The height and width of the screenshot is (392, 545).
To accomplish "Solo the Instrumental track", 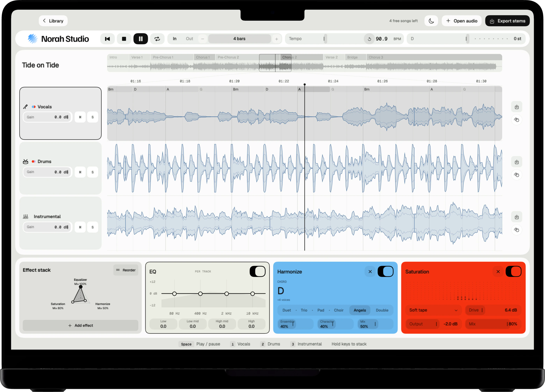I will tap(92, 227).
